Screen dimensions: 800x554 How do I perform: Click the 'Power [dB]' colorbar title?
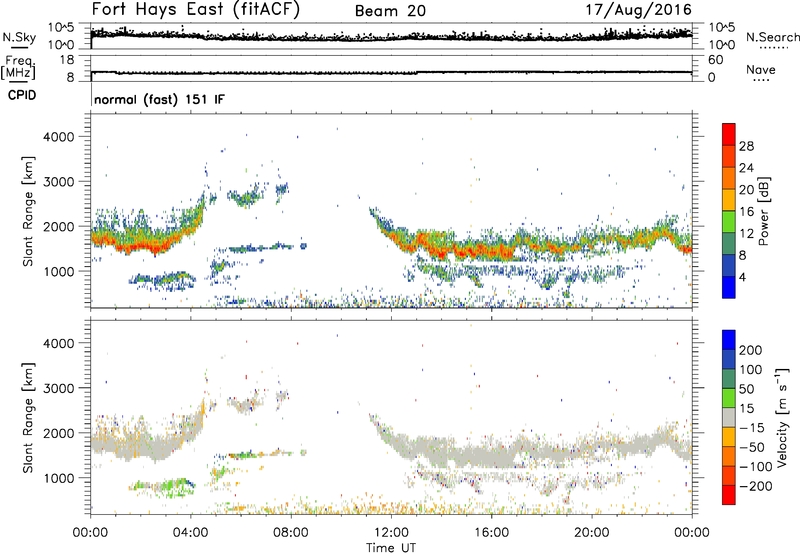(x=763, y=211)
